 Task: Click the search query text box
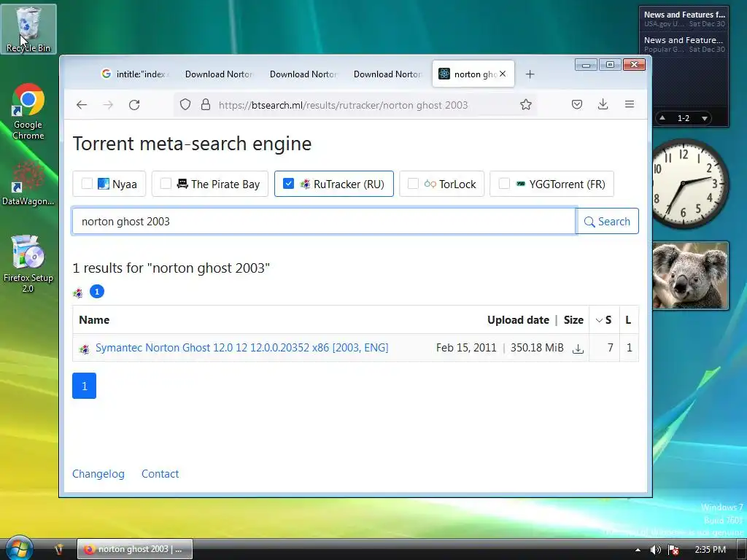324,222
